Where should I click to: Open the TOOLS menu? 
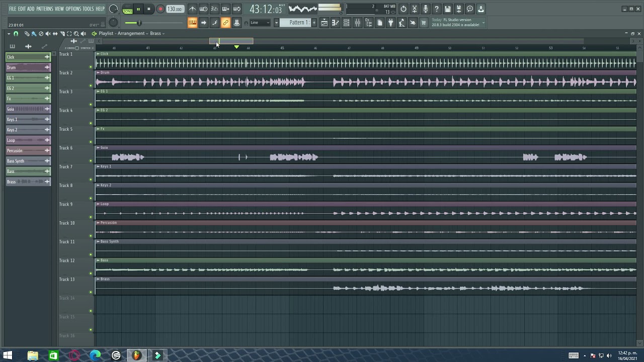(88, 9)
